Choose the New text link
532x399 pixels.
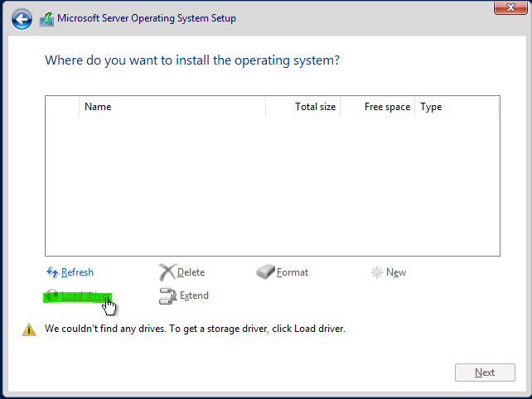(396, 272)
